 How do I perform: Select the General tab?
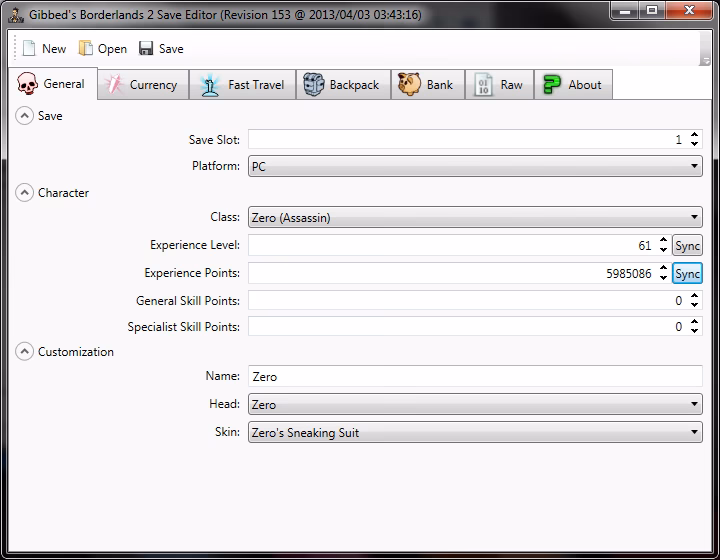click(x=53, y=84)
